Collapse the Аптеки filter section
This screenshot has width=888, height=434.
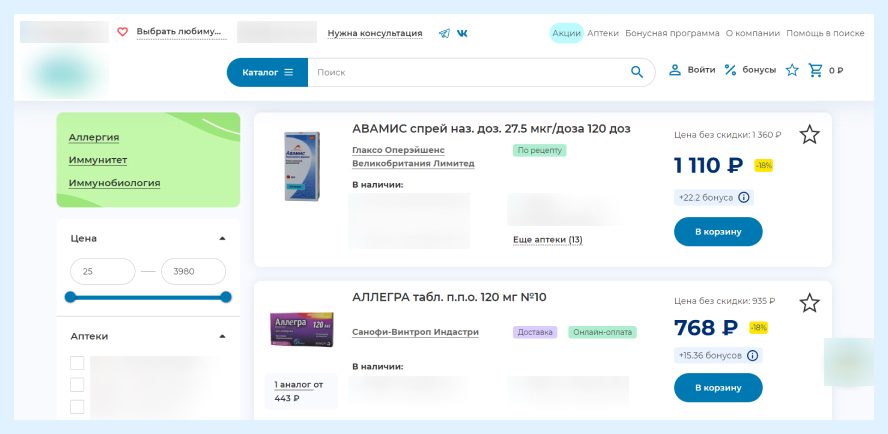click(x=222, y=336)
